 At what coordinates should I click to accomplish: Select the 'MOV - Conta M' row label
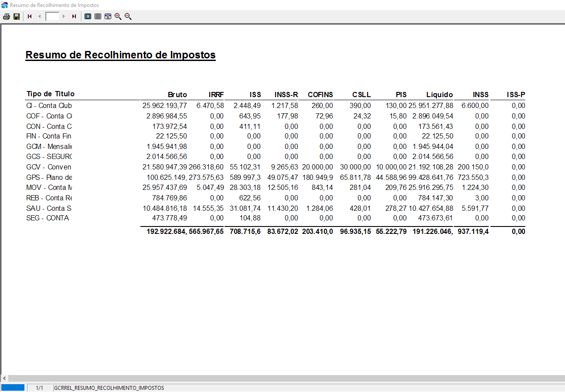click(x=49, y=187)
